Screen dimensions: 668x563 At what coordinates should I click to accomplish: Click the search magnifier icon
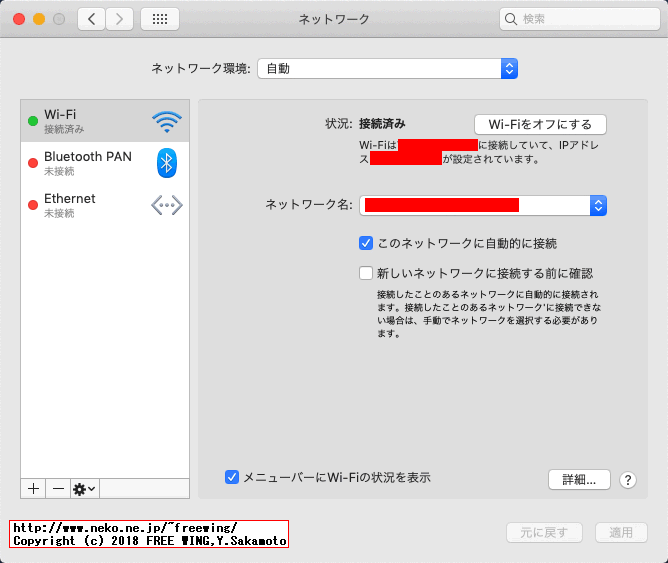coord(510,19)
